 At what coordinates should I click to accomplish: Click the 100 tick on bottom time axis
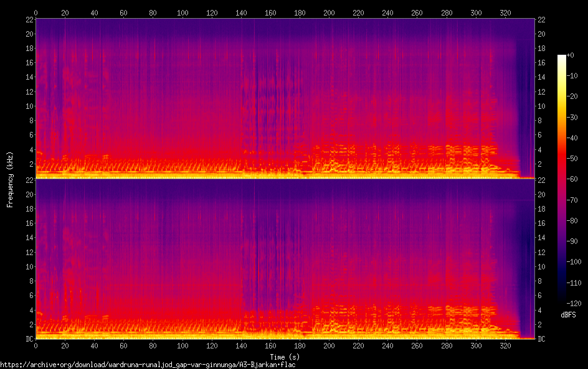point(183,346)
